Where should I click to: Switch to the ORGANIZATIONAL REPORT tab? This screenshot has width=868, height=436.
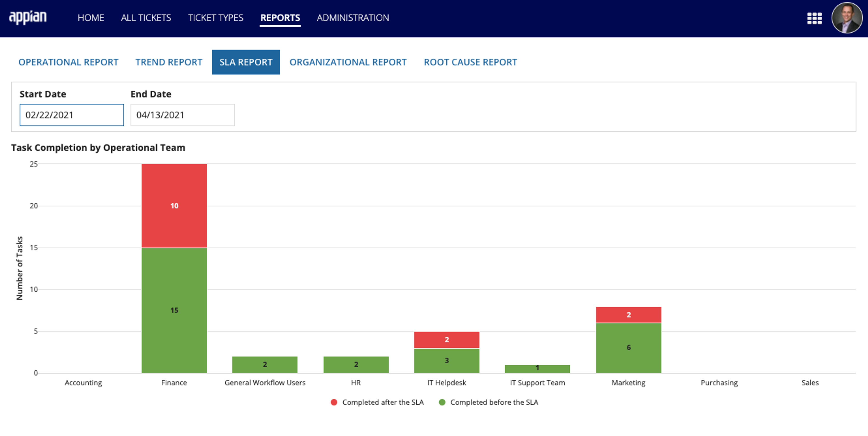click(348, 62)
